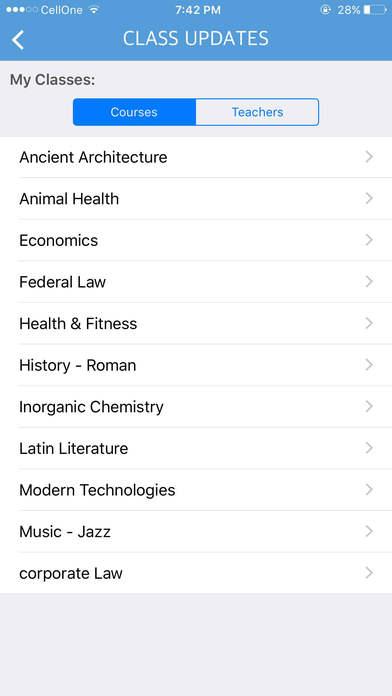Click chevron on Health & Fitness row
Screen dimensions: 392x696
pos(369,323)
